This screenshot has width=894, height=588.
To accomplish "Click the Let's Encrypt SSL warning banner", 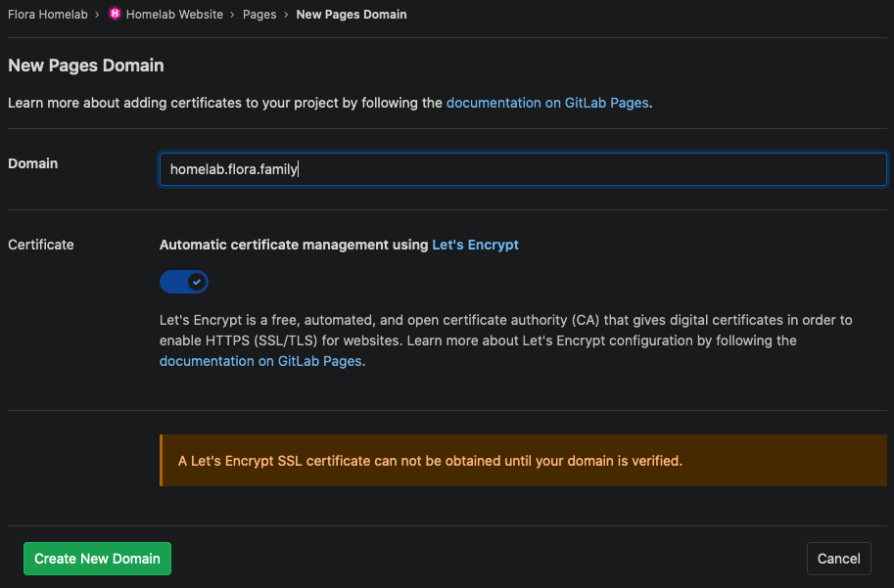I will point(523,460).
